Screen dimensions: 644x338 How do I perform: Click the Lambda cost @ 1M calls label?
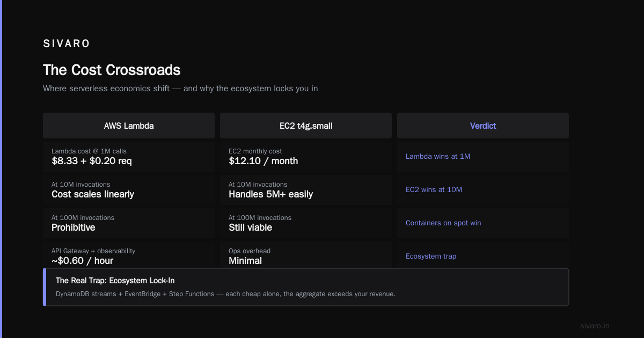pyautogui.click(x=89, y=151)
